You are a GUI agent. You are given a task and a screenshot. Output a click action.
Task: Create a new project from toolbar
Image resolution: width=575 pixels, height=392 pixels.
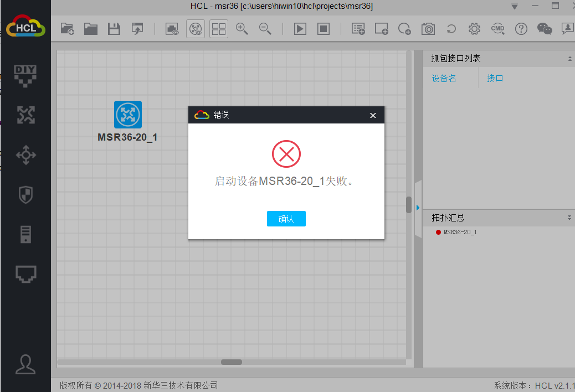(x=68, y=29)
